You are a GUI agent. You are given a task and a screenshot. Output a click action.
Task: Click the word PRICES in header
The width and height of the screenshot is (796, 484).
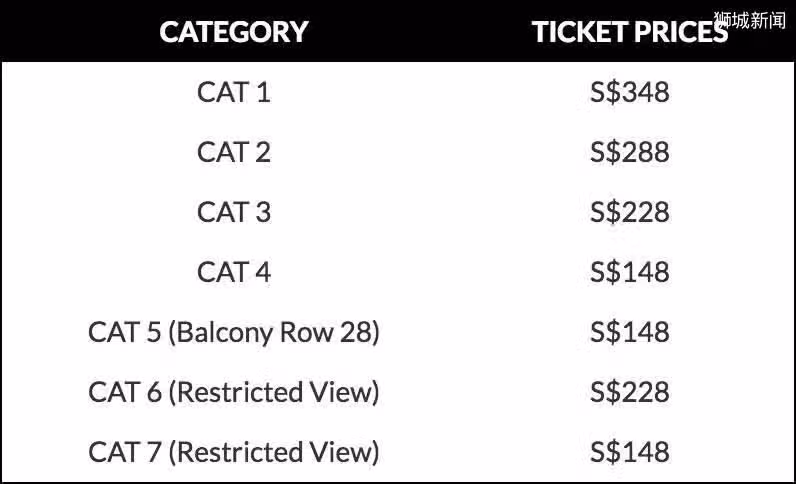pos(681,31)
